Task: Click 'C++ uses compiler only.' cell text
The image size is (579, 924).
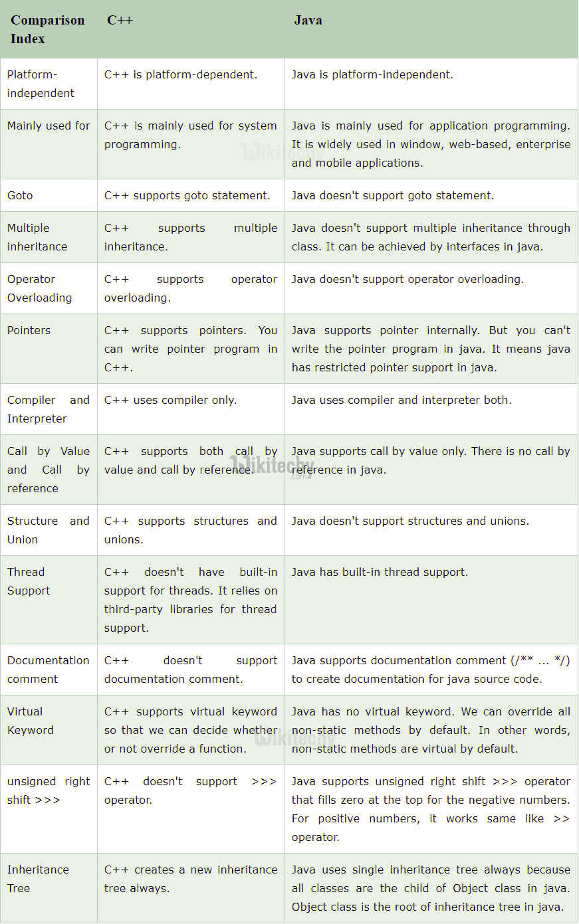Action: coord(170,400)
